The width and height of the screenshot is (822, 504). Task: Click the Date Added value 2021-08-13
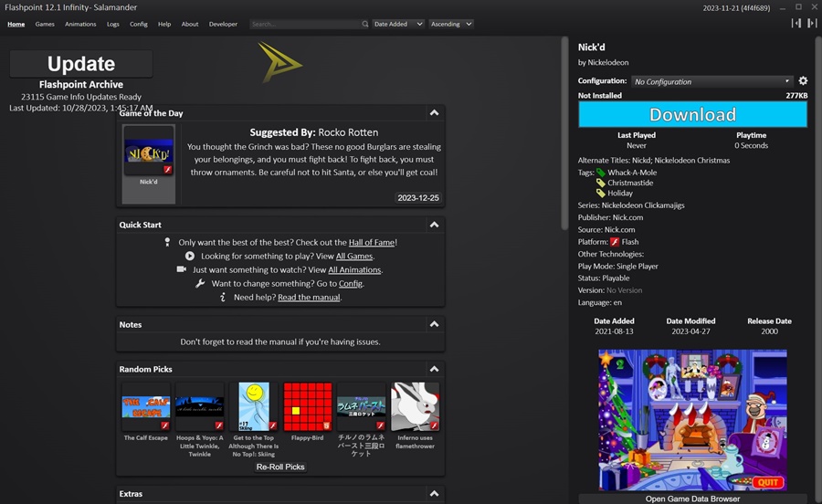coord(614,331)
